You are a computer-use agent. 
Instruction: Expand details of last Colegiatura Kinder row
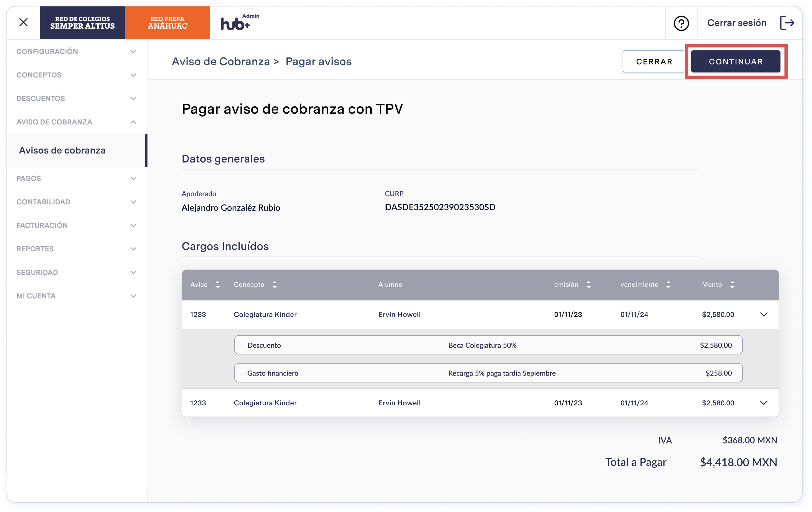763,403
